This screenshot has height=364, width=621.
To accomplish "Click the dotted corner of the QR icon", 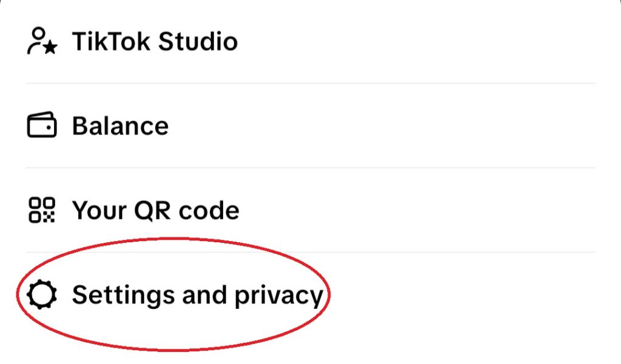I will (49, 217).
